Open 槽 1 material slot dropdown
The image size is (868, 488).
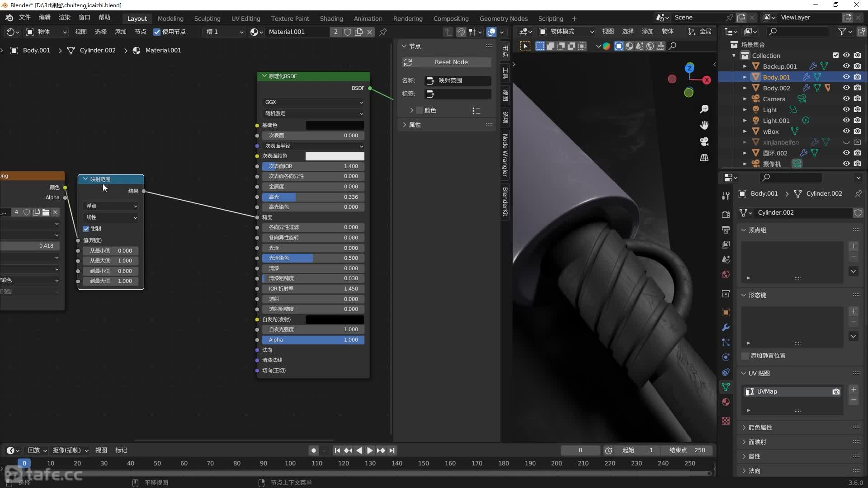(224, 32)
